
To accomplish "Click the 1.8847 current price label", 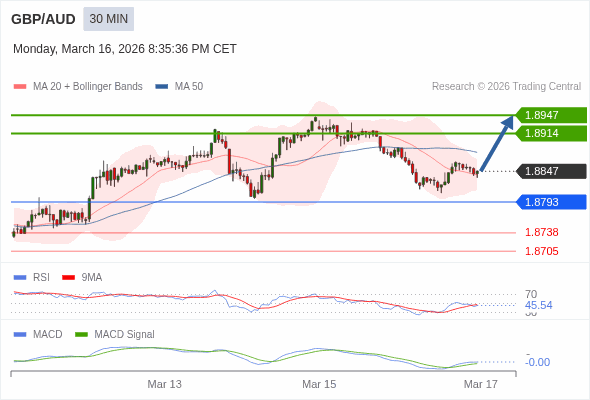I will click(551, 171).
